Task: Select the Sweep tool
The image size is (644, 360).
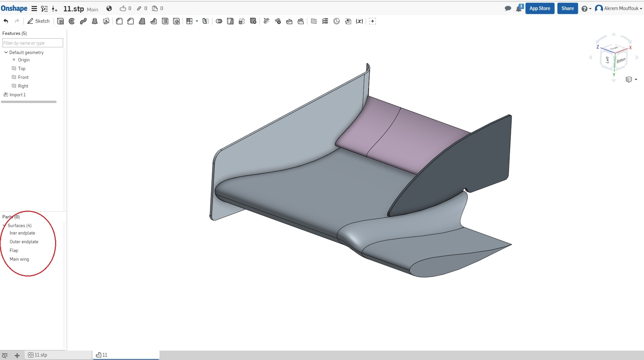Action: [83, 21]
